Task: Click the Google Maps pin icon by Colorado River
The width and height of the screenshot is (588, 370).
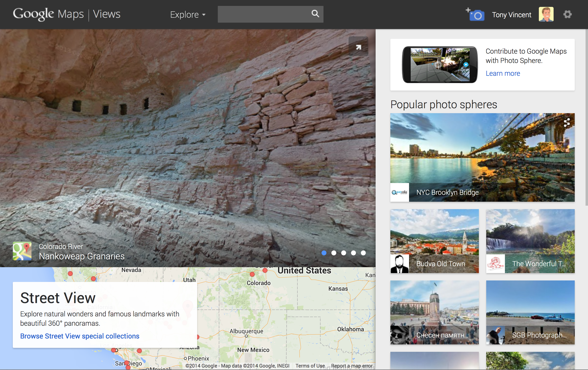Action: pyautogui.click(x=22, y=251)
